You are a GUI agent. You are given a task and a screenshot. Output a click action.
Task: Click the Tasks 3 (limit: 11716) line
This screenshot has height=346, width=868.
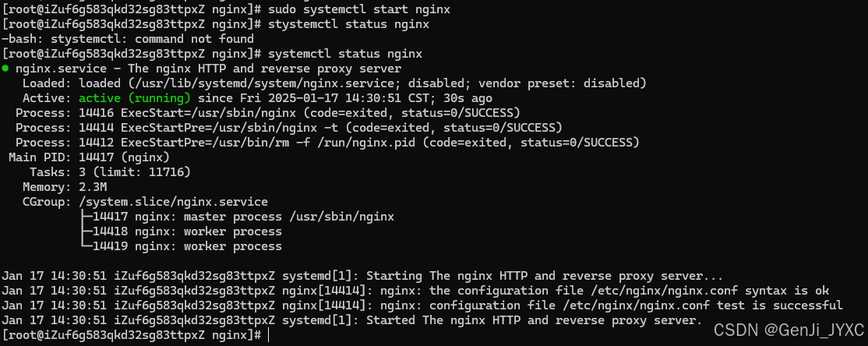click(x=110, y=172)
